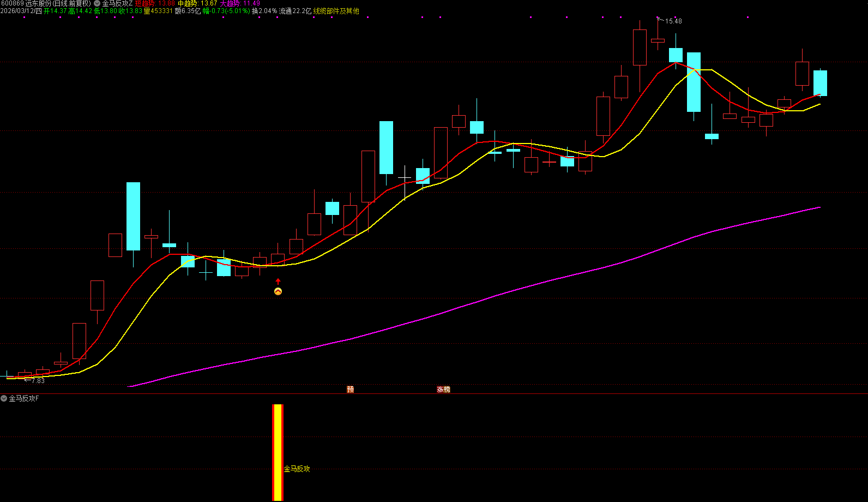Click the date 2026/03/12/四 in the header

click(21, 11)
